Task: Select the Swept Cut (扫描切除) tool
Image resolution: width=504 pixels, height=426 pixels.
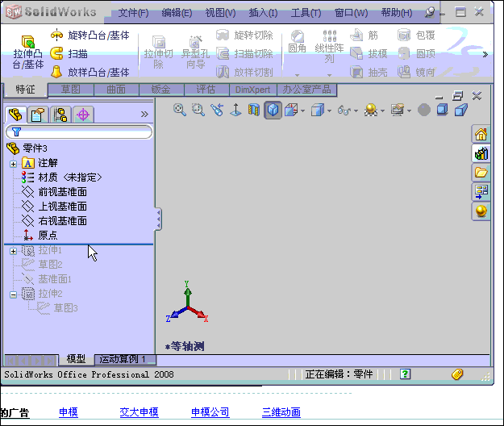Action: click(244, 54)
